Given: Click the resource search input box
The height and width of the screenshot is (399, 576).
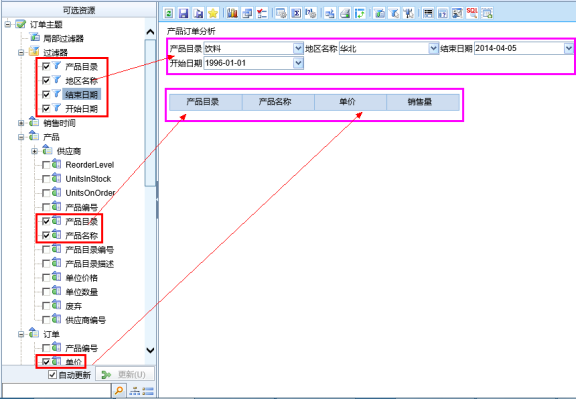Looking at the screenshot, I should click(x=56, y=391).
